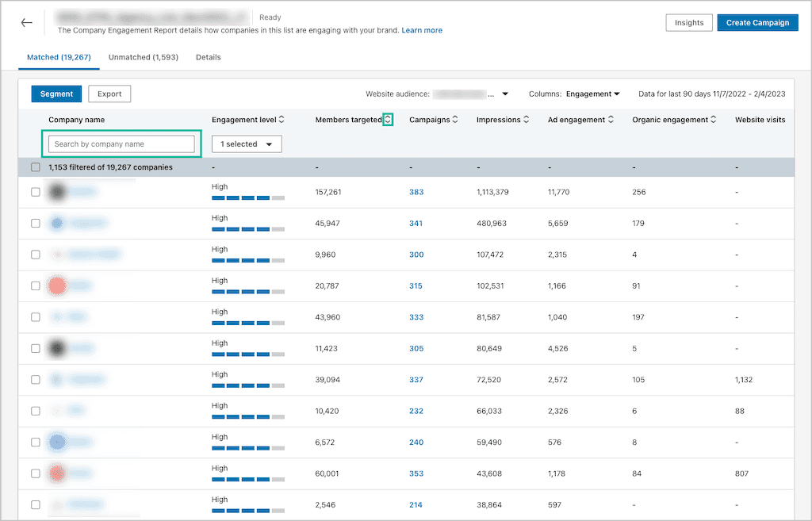Sort by Impressions column icon

click(x=527, y=120)
